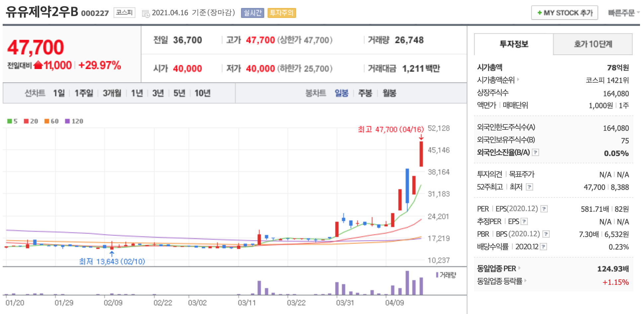Click help icon next to 배당수익률 2020.12
The image size is (644, 314).
[543, 247]
